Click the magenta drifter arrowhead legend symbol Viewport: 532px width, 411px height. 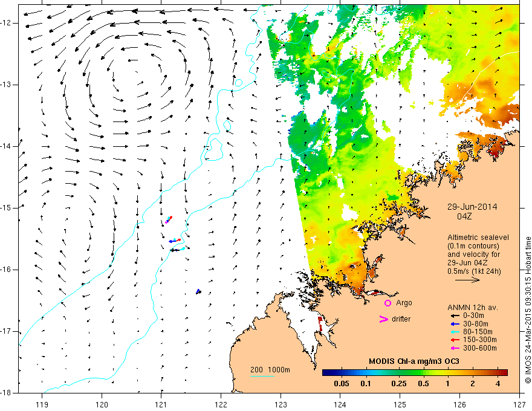pyautogui.click(x=383, y=319)
